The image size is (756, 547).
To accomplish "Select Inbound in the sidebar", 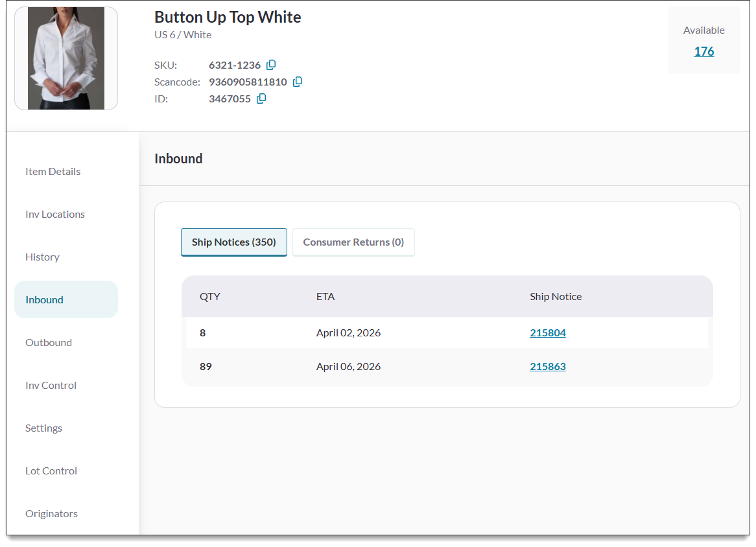I will [45, 299].
